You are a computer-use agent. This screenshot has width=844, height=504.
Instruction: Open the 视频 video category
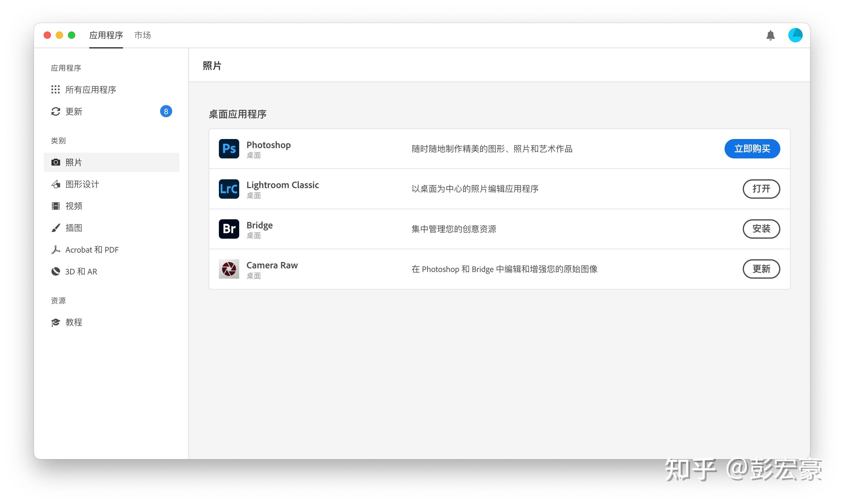click(x=74, y=206)
